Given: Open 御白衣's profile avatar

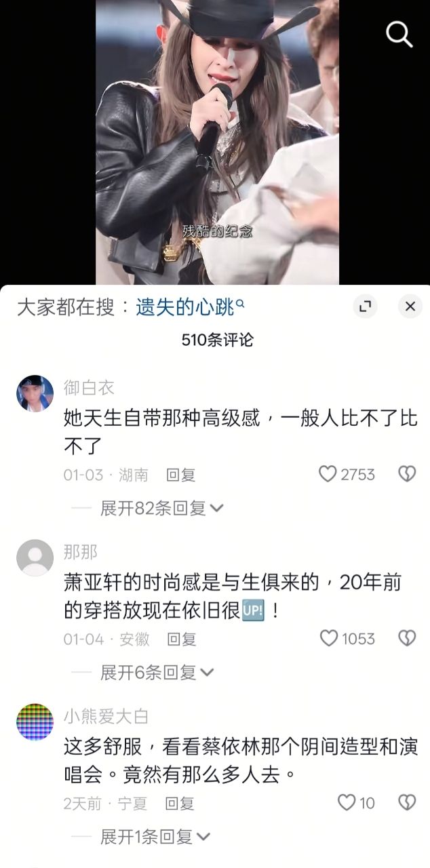Looking at the screenshot, I should [x=35, y=393].
